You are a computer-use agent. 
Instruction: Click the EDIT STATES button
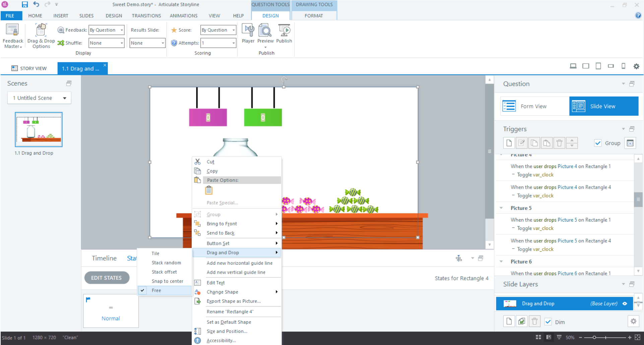point(107,278)
